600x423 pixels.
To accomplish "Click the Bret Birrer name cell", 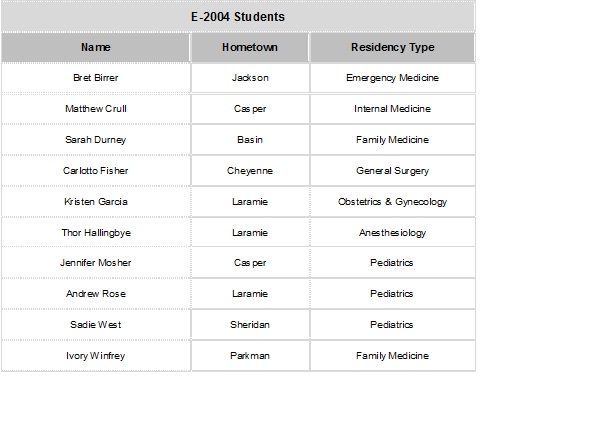I will (x=96, y=78).
